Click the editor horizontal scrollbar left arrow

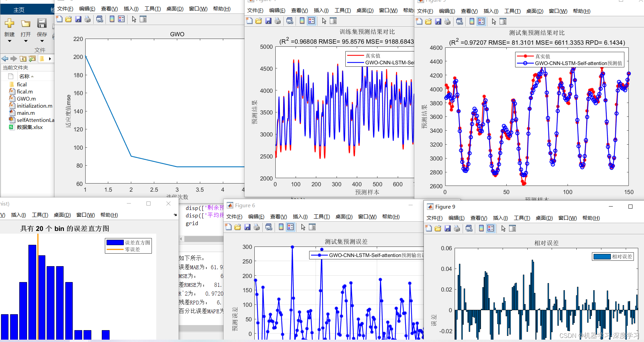[x=181, y=239]
